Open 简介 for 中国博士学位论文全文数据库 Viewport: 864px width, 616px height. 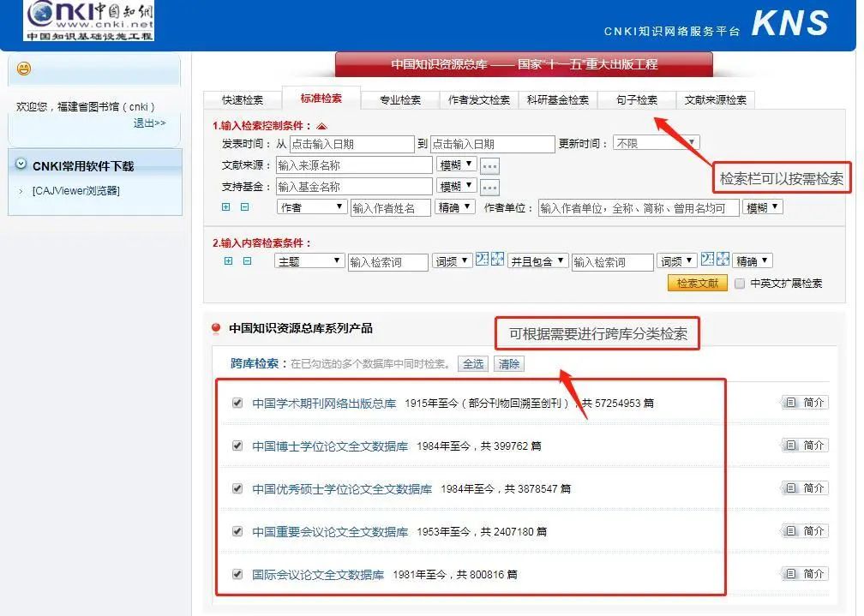click(805, 446)
